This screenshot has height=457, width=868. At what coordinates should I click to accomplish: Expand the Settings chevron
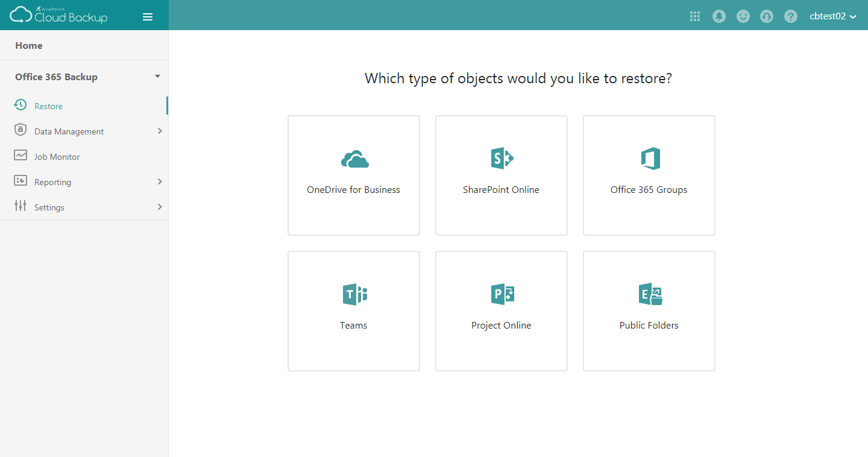tap(160, 207)
